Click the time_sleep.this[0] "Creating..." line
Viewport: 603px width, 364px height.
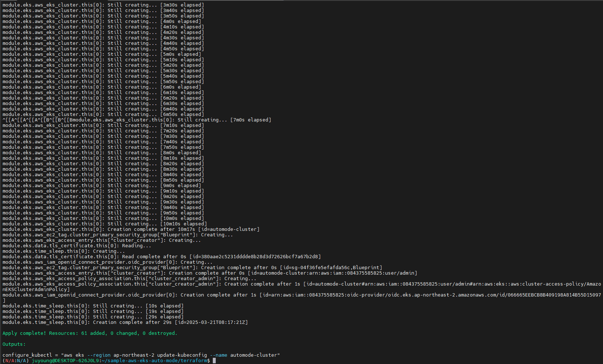pos(64,251)
